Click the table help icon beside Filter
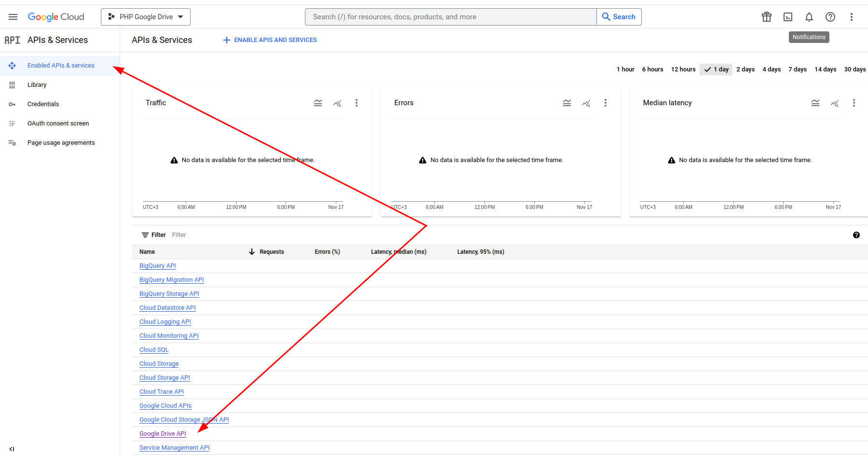This screenshot has width=868, height=455. [x=856, y=235]
